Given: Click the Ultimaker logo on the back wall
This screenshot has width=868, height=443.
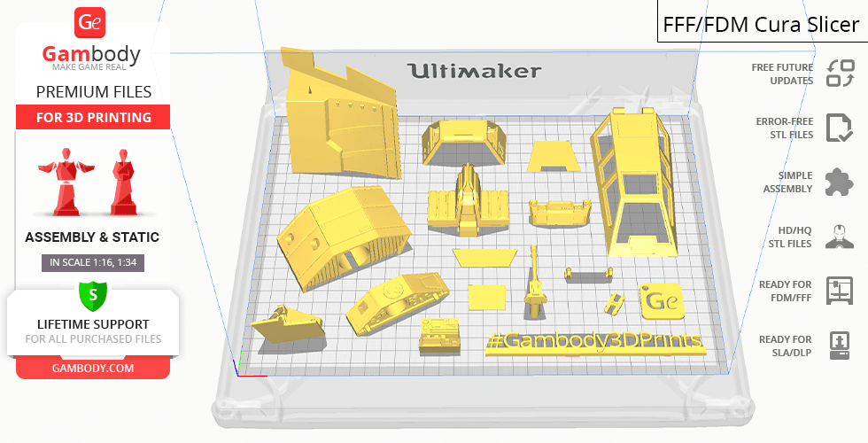Looking at the screenshot, I should click(474, 71).
